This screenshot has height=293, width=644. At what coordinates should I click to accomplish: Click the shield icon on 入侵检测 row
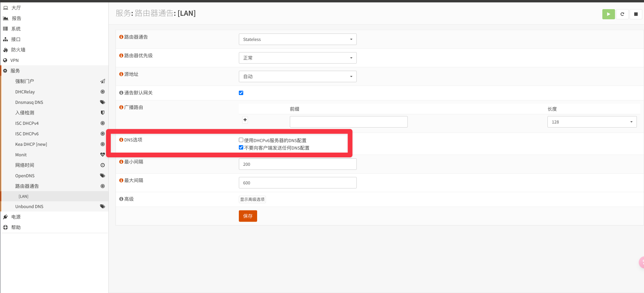click(103, 113)
